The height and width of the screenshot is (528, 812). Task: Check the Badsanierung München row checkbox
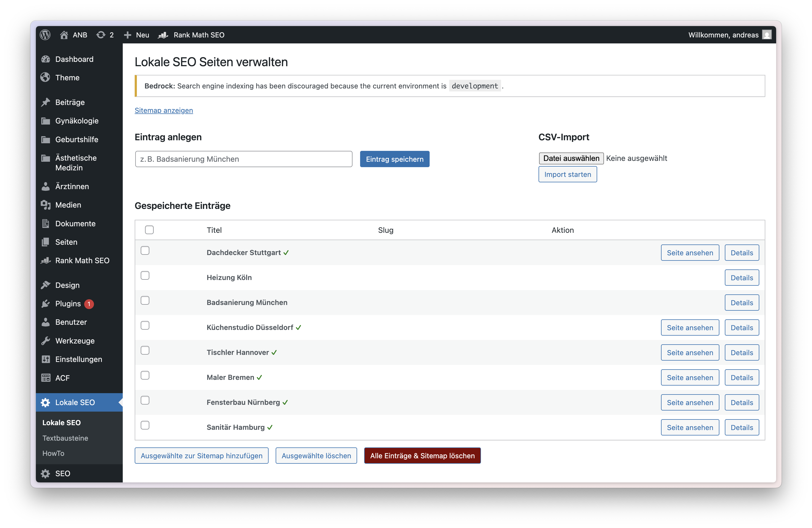tap(145, 300)
